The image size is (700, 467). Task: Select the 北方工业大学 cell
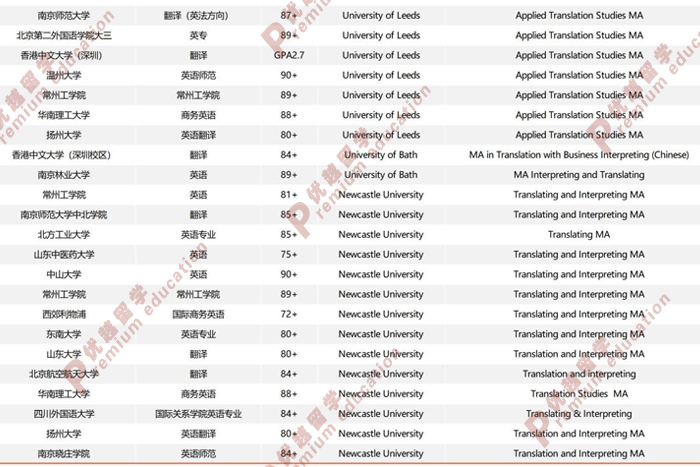[x=64, y=235]
